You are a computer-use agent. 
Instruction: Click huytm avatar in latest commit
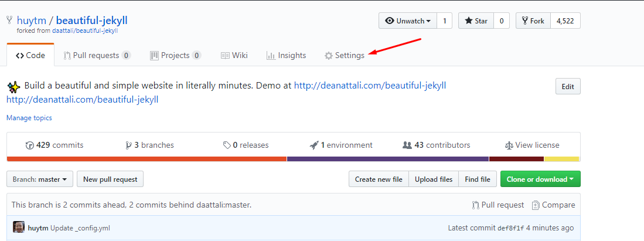pos(19,228)
